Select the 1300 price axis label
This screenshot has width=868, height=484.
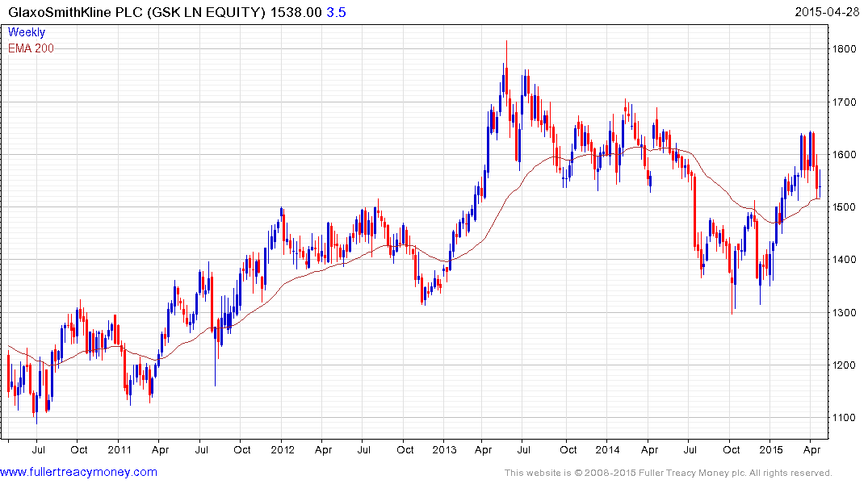coord(845,312)
